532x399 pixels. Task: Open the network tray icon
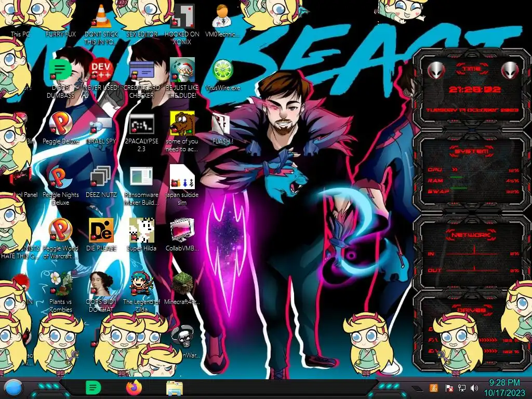pyautogui.click(x=461, y=388)
